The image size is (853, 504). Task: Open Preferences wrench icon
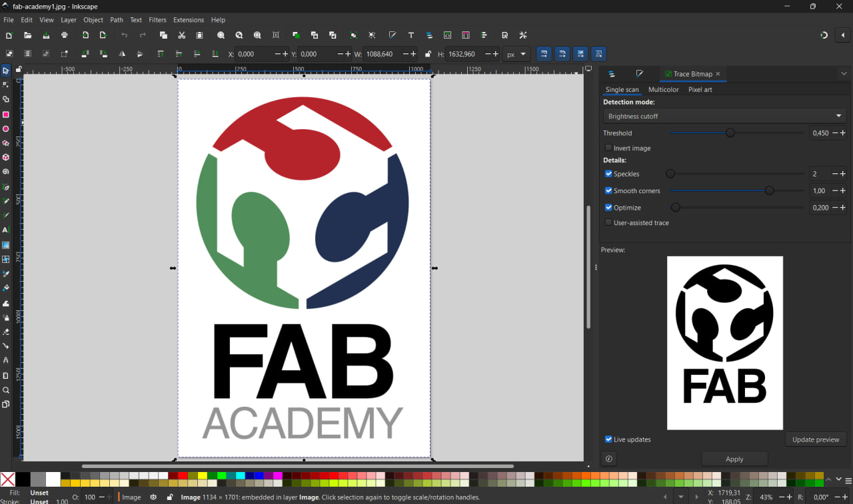click(523, 35)
